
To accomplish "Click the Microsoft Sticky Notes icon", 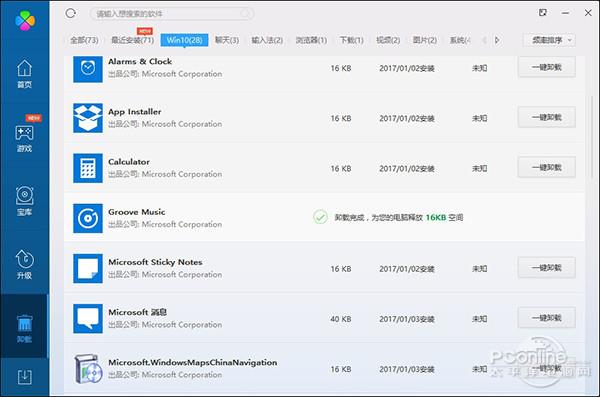I will point(88,268).
